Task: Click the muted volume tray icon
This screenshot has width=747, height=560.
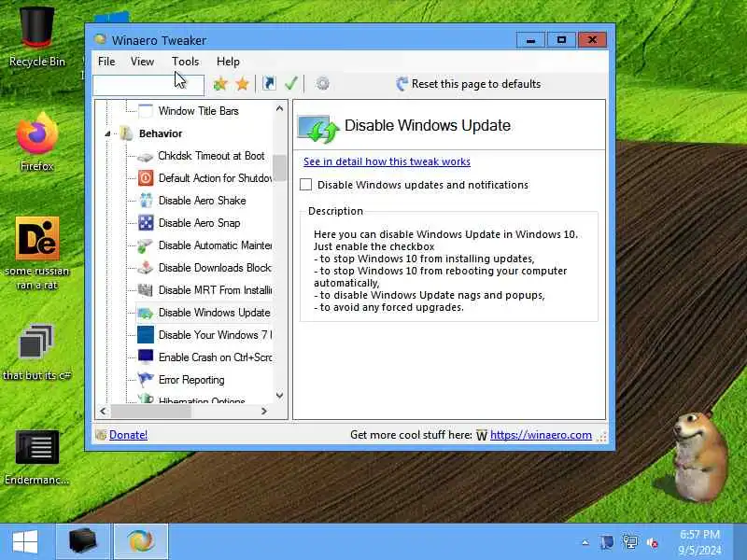Action: tap(652, 542)
